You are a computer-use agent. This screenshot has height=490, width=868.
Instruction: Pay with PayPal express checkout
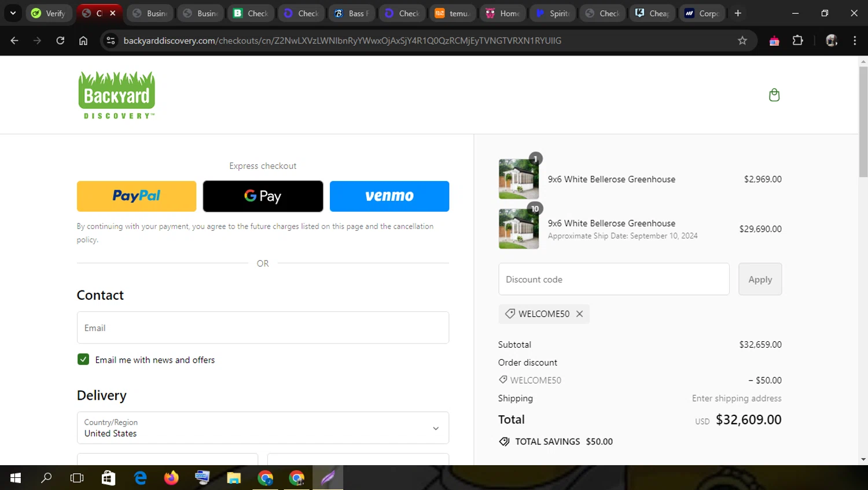pyautogui.click(x=137, y=196)
